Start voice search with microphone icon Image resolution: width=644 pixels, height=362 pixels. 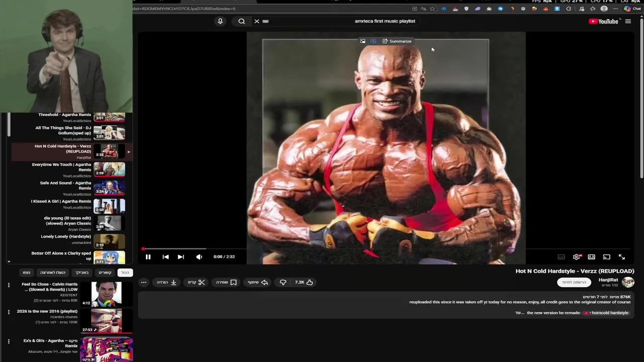tap(220, 21)
